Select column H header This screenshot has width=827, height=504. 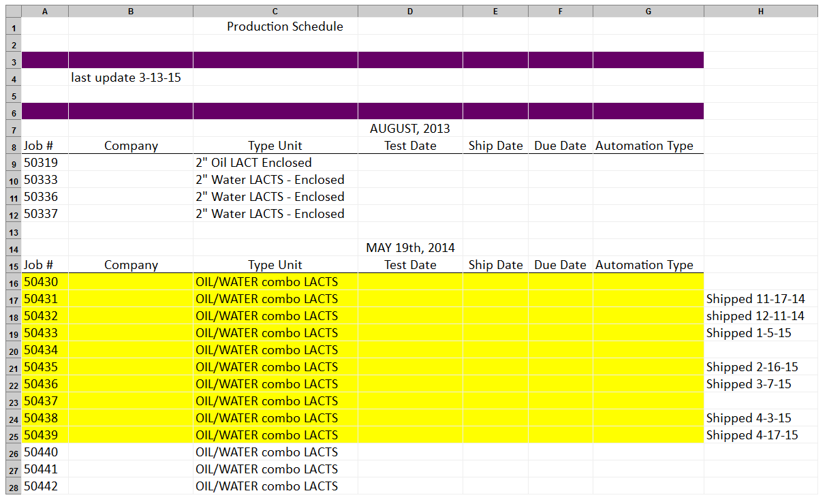tap(761, 11)
